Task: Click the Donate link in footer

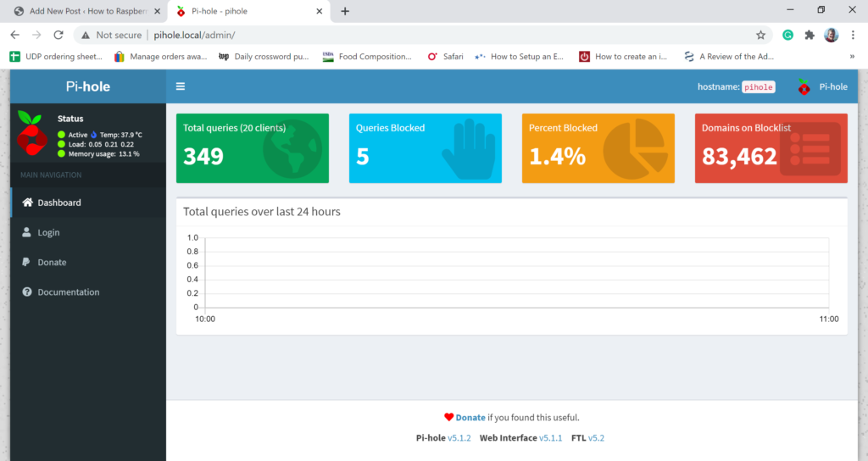Action: [470, 418]
